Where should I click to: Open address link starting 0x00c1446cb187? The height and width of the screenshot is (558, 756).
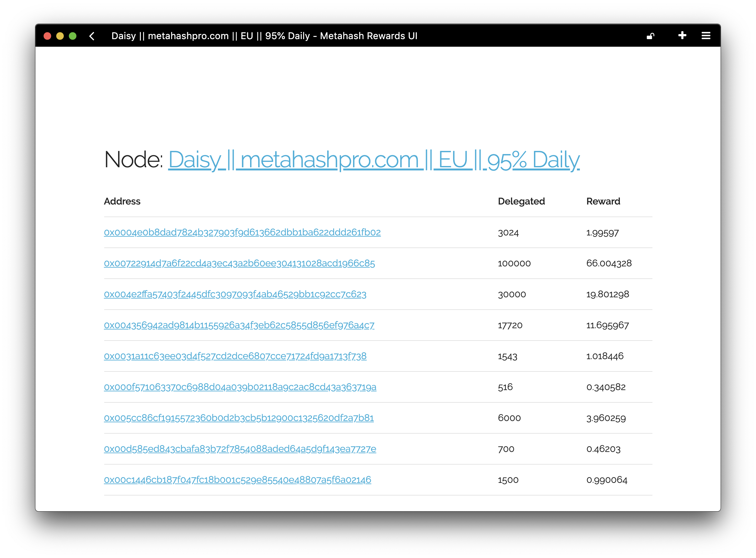pyautogui.click(x=237, y=480)
